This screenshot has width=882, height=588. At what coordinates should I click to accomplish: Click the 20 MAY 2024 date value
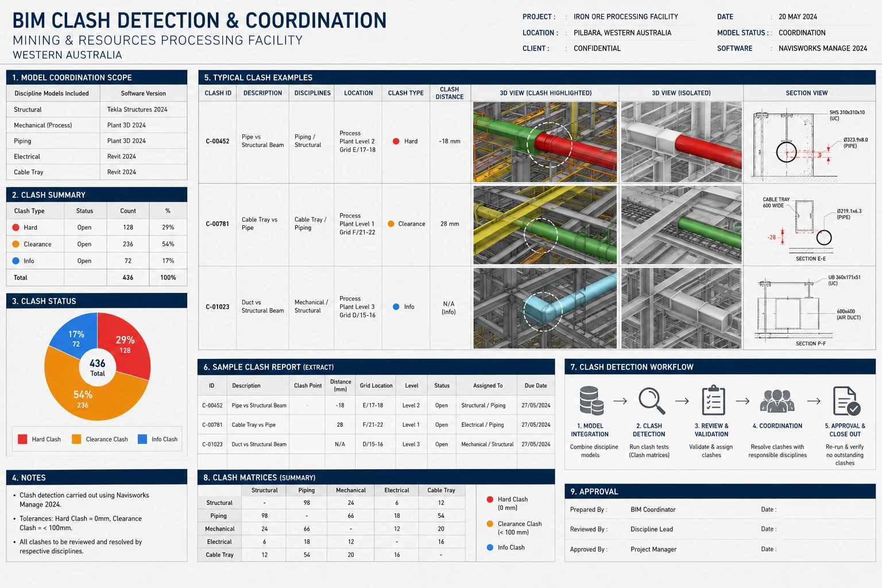click(798, 17)
